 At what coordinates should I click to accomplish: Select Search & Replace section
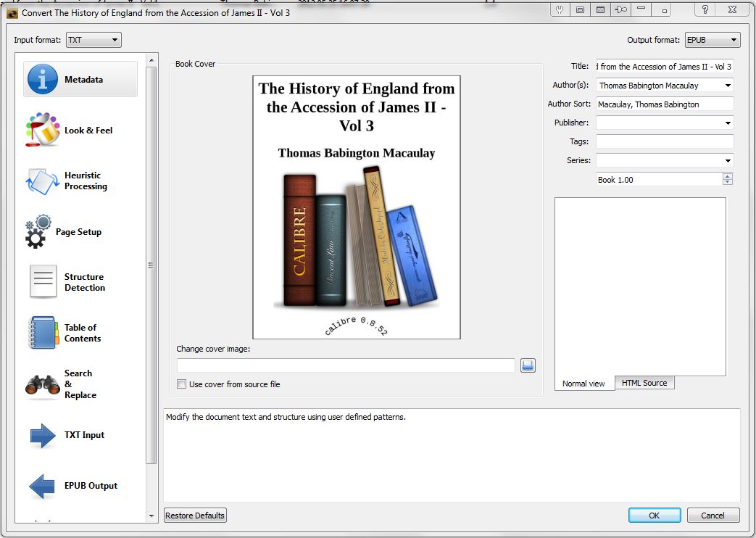tap(80, 384)
